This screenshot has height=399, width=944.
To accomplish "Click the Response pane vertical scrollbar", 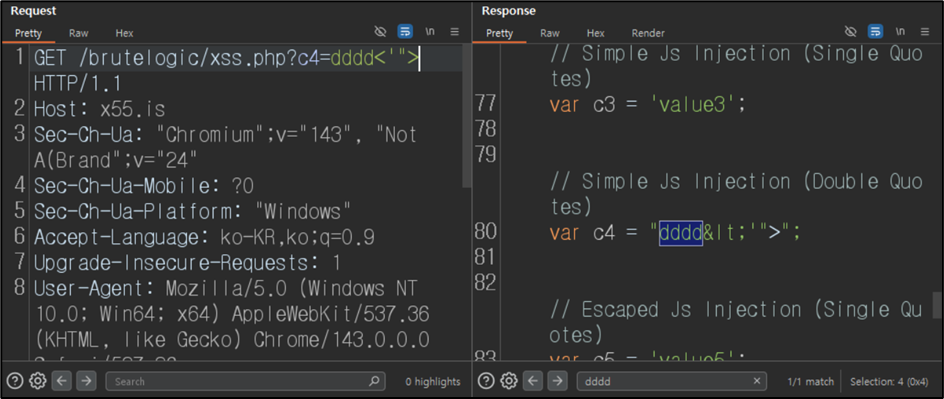I will 937,305.
